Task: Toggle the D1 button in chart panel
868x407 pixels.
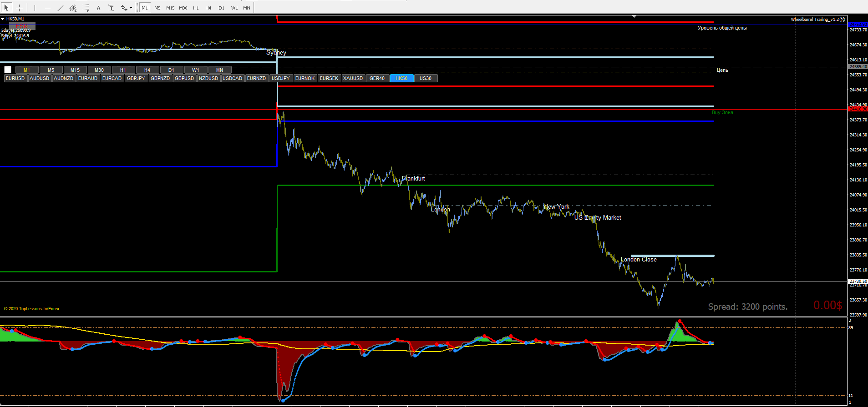Action: click(x=171, y=70)
